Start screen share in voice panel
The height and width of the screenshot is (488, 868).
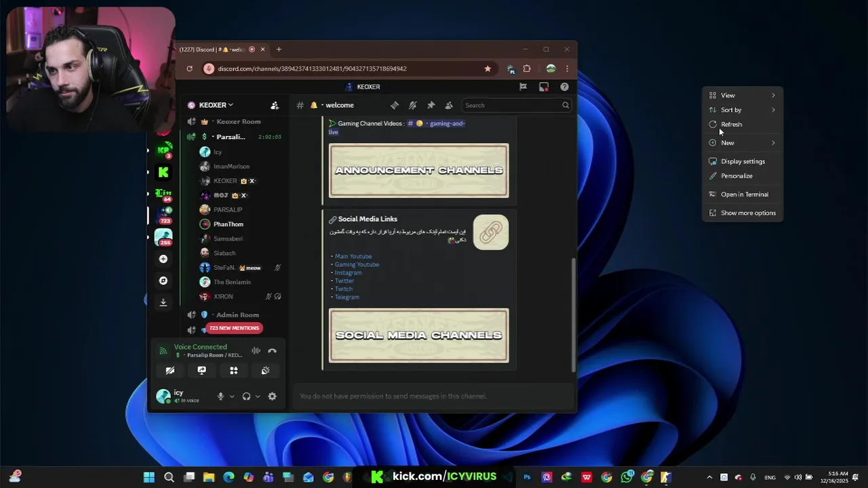click(x=201, y=370)
